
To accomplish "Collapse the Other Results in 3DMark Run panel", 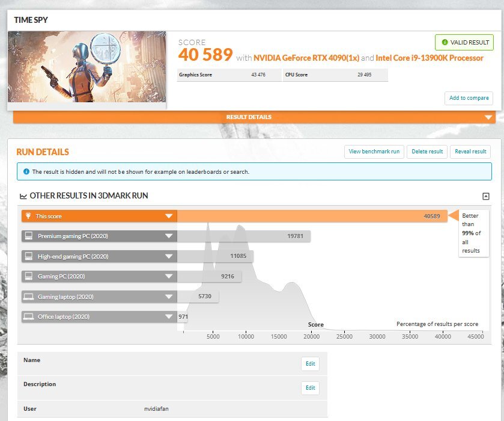I will pyautogui.click(x=486, y=196).
